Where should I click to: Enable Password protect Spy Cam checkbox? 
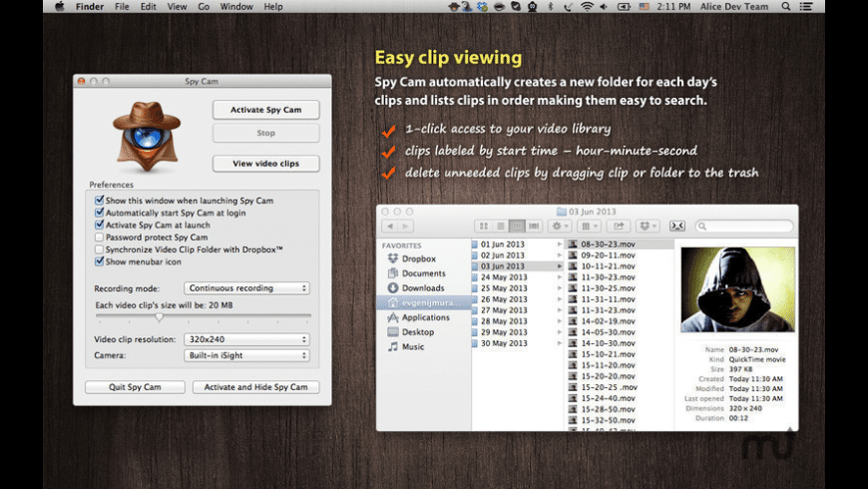(x=99, y=238)
